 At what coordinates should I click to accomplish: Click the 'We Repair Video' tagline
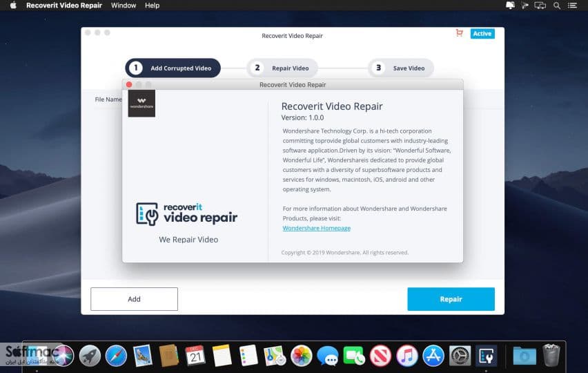188,240
